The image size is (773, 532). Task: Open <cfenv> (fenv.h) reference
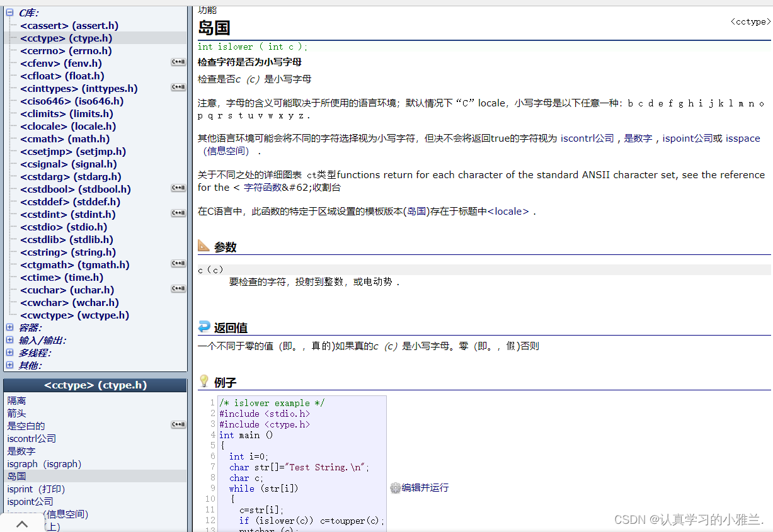[61, 64]
